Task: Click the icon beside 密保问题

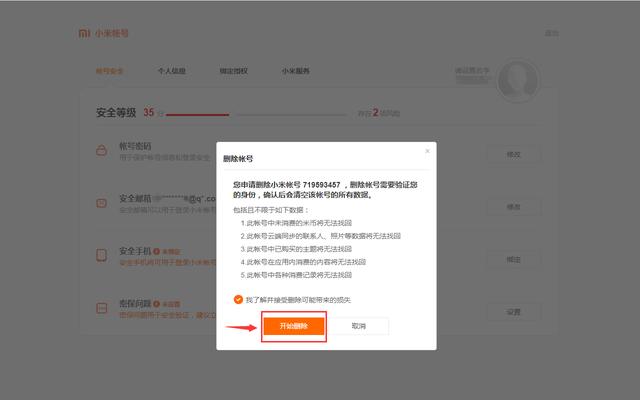Action: click(x=102, y=308)
